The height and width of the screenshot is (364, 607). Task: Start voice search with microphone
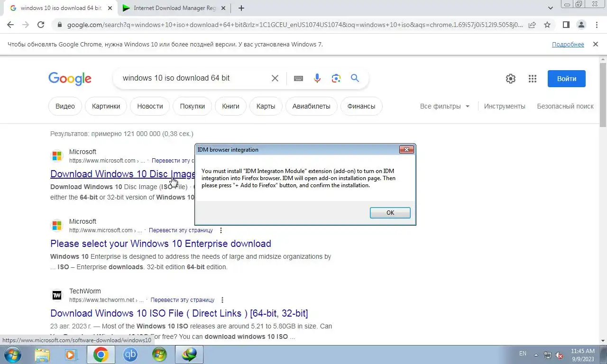click(x=317, y=78)
